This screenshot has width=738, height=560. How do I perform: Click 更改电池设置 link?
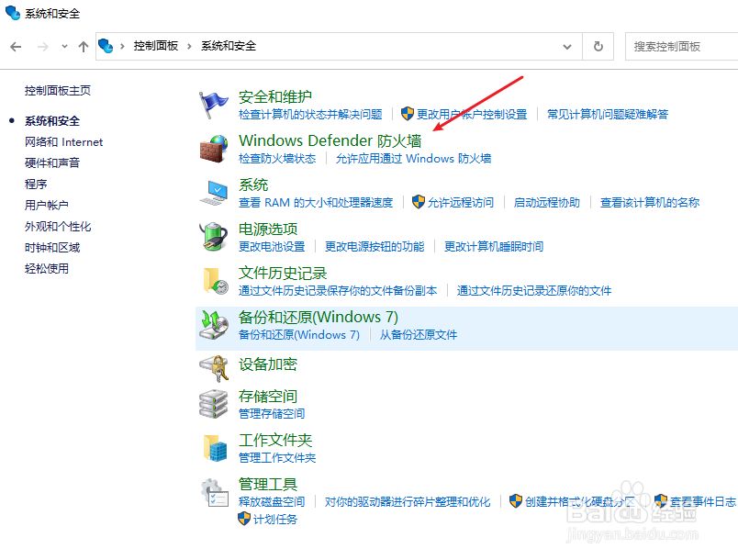pyautogui.click(x=272, y=247)
